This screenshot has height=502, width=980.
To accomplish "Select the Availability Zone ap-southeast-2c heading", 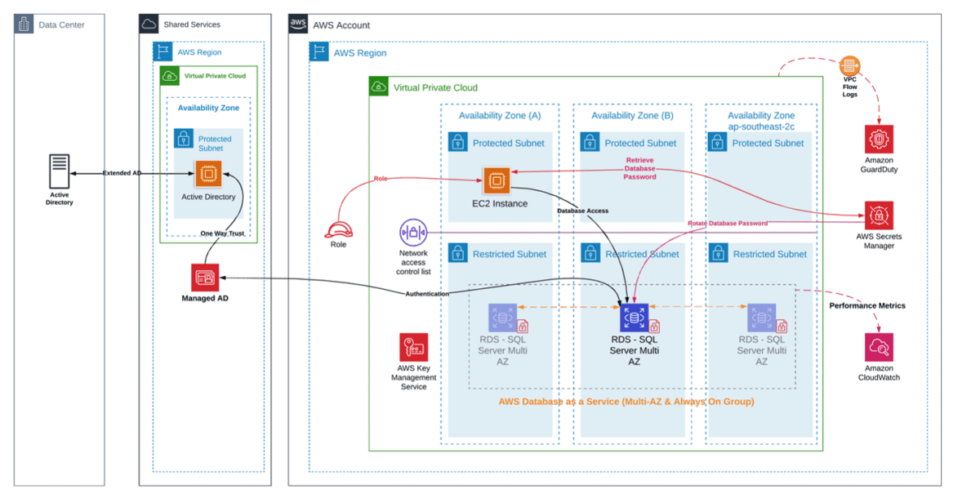I will coord(761,121).
